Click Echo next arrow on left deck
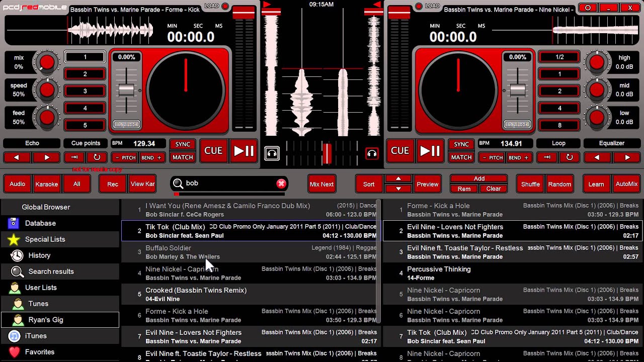The width and height of the screenshot is (644, 362). 47,157
